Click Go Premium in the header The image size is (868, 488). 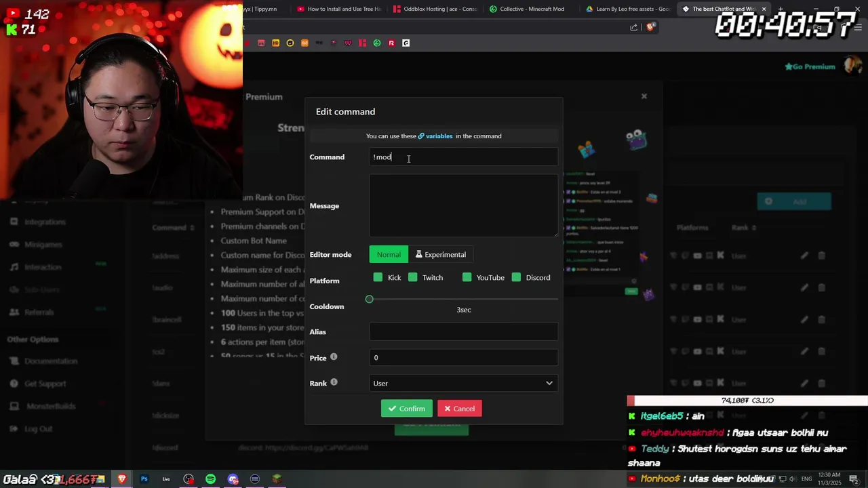pyautogui.click(x=810, y=66)
